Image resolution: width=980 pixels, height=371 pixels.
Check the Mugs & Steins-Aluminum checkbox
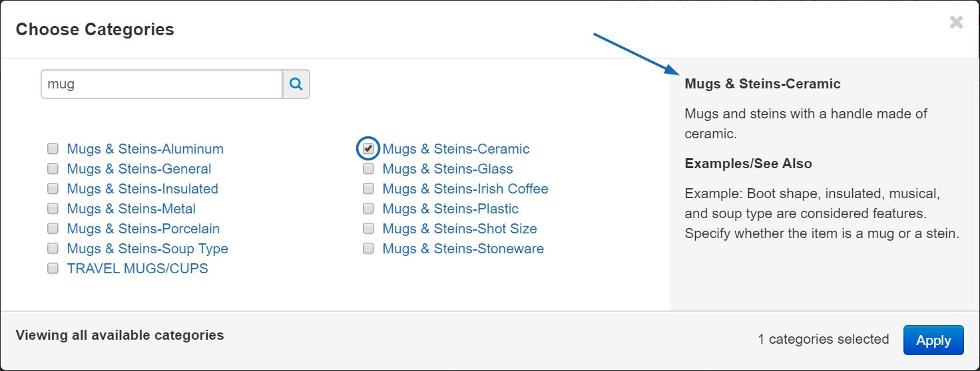tap(53, 148)
